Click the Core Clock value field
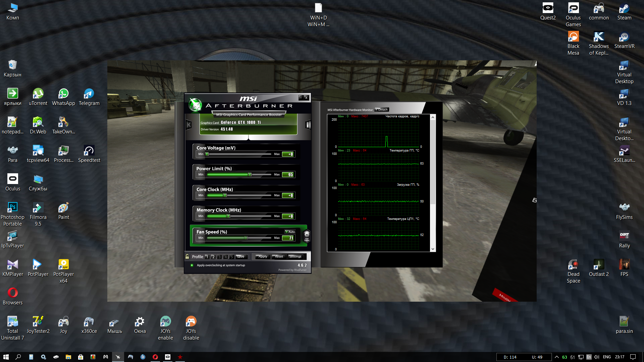The image size is (644, 362). tap(288, 195)
